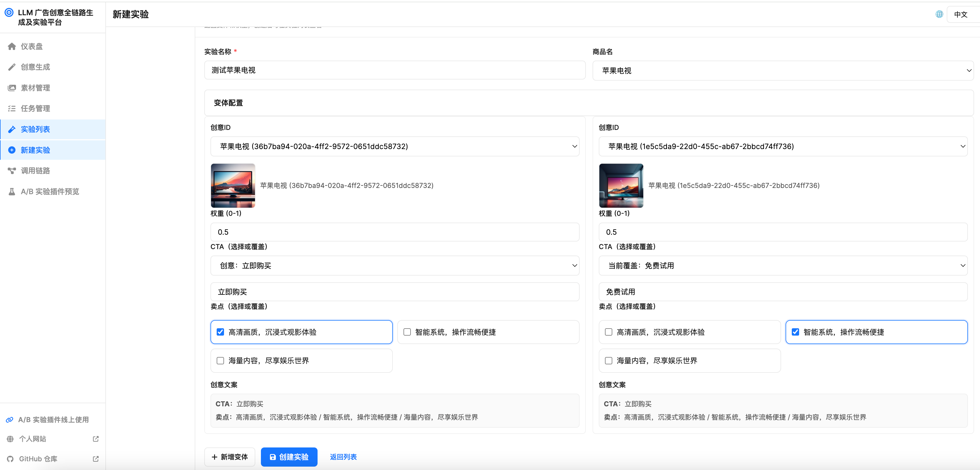The image size is (980, 470).
Task: Open the 商品名 dropdown showing 苹果电视
Action: click(x=783, y=70)
